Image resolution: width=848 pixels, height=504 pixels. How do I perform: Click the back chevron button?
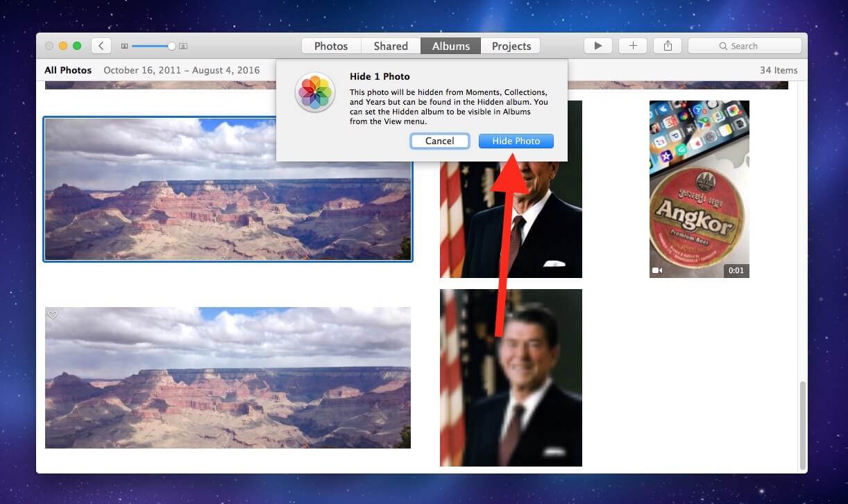coord(101,46)
